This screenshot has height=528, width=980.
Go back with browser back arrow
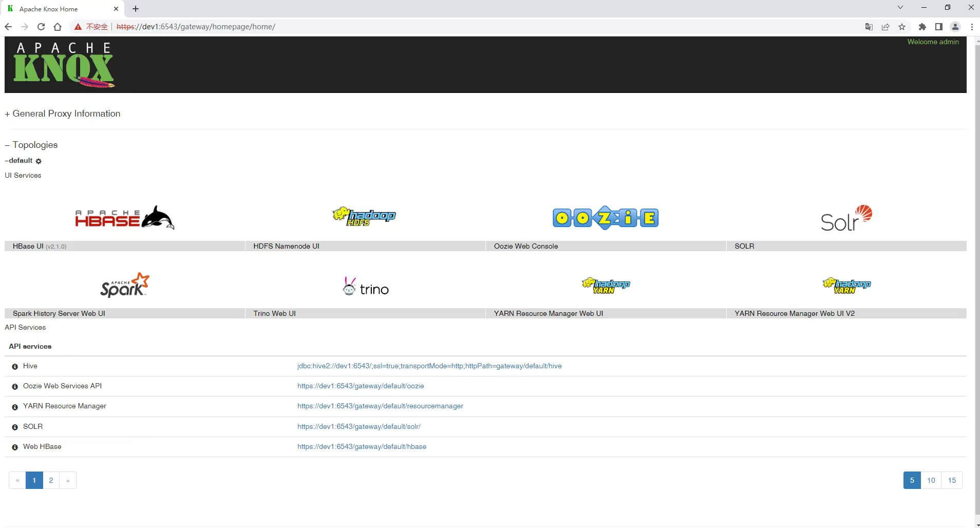[x=8, y=27]
